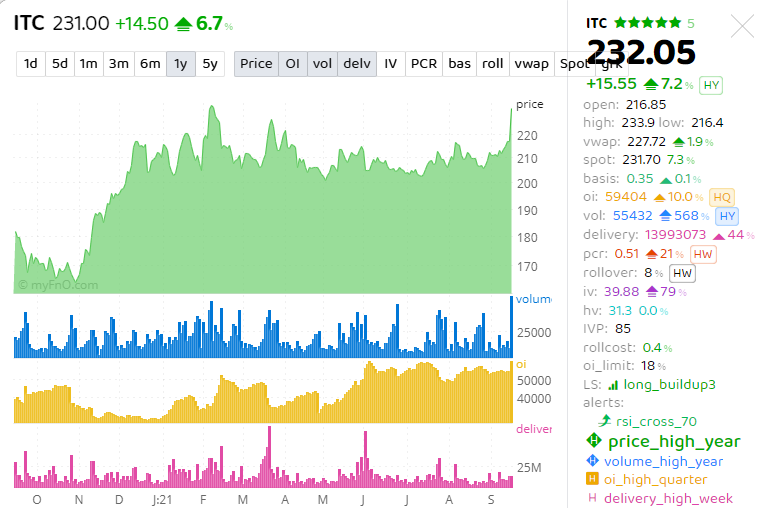Click the purple up arrow beside iv 79%

click(x=652, y=292)
